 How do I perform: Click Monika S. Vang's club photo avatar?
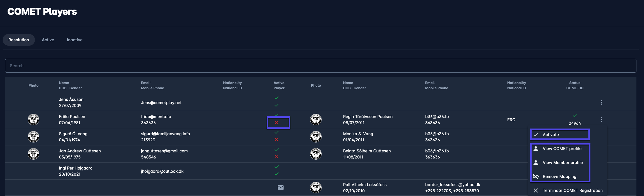pyautogui.click(x=316, y=137)
